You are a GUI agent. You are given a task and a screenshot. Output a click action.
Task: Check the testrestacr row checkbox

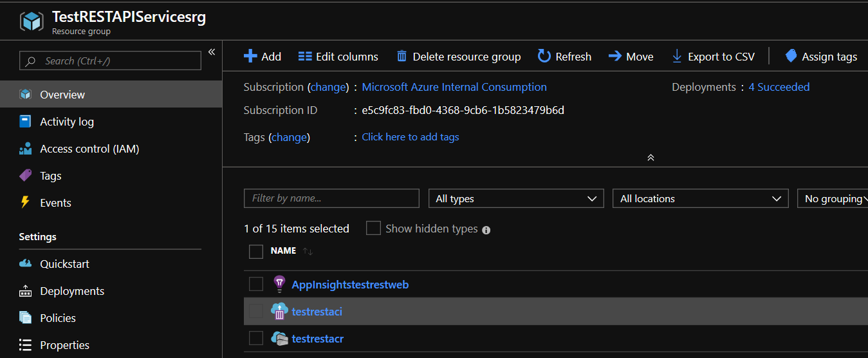pos(256,339)
